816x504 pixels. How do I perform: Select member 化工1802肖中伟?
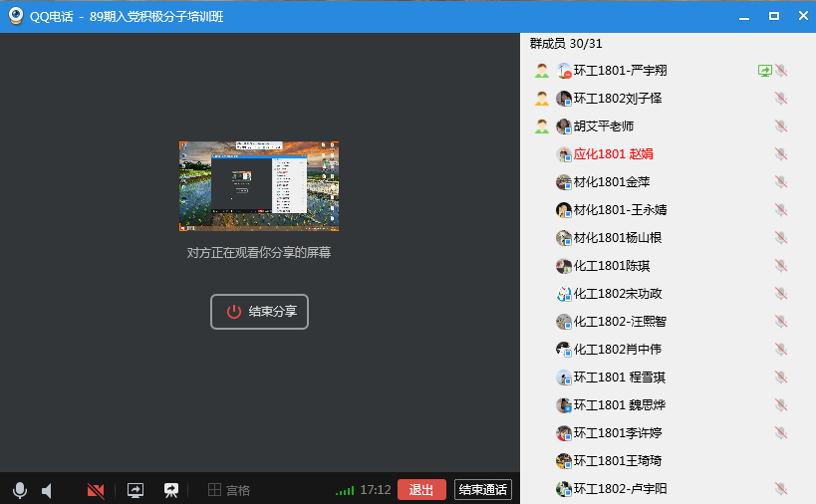[x=617, y=350]
